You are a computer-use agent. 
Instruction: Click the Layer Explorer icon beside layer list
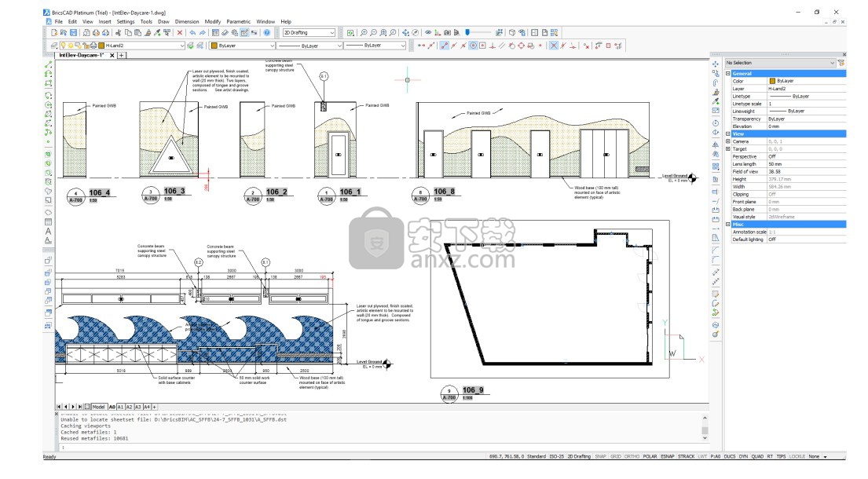point(54,46)
